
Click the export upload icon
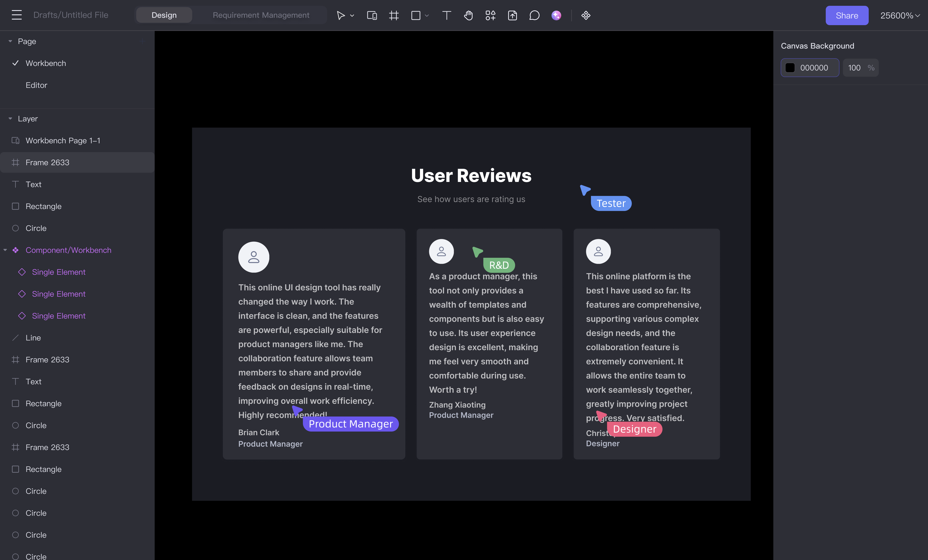(x=512, y=15)
